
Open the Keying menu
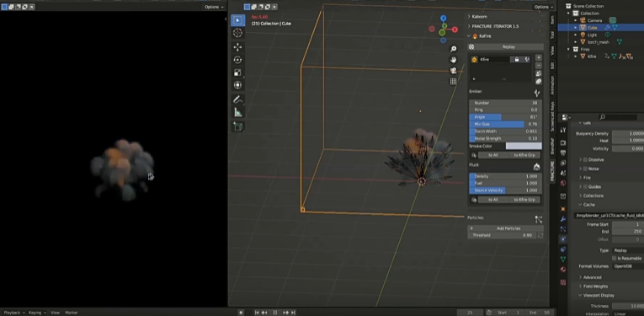37,313
